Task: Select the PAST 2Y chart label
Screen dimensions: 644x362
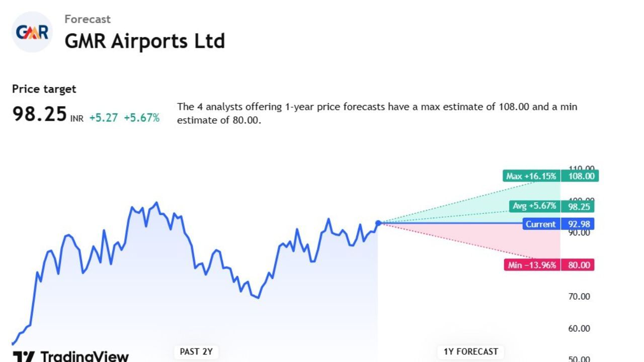Action: [x=196, y=351]
